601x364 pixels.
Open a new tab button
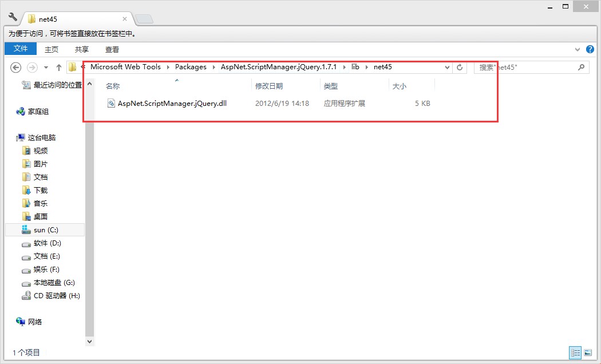tap(144, 19)
